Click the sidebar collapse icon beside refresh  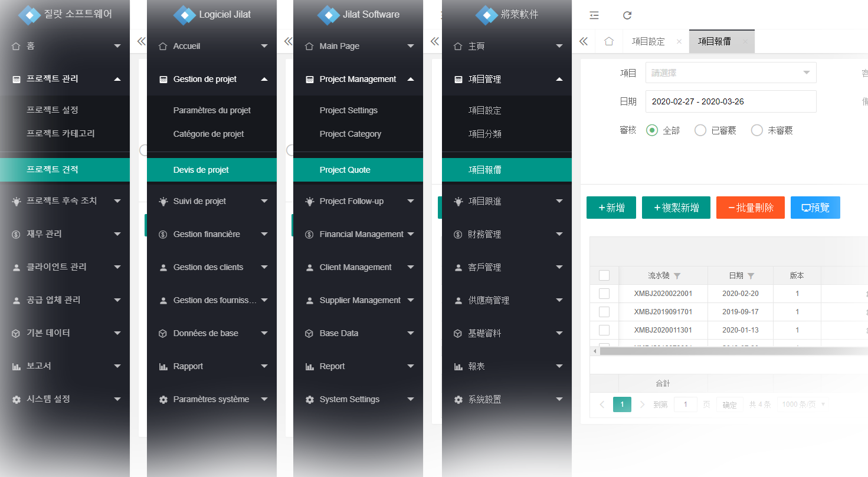coord(594,15)
